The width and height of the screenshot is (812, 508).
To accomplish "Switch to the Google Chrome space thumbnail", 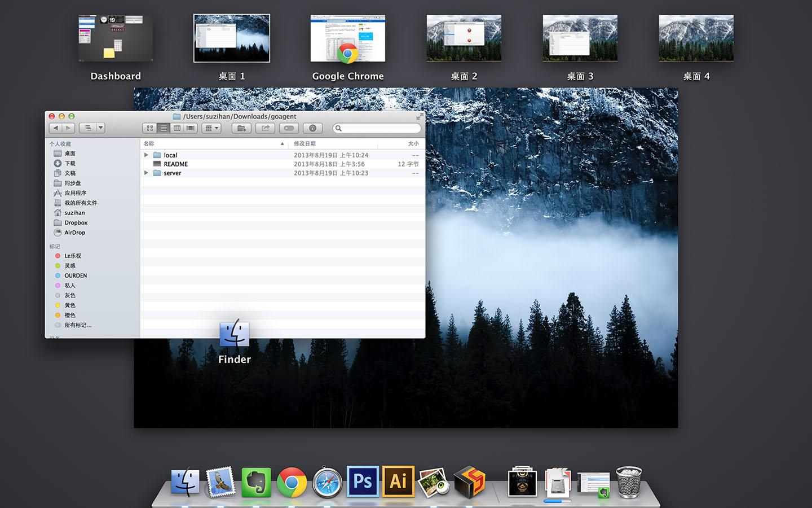I will pyautogui.click(x=348, y=38).
